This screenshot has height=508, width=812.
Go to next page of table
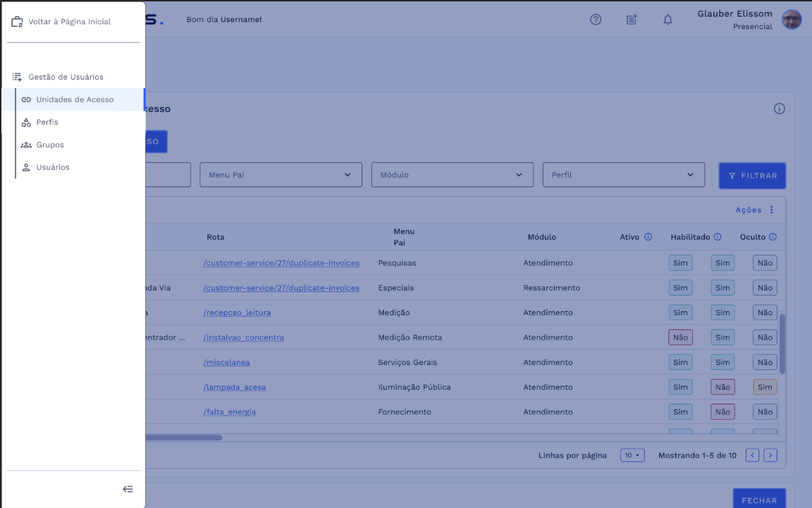770,456
